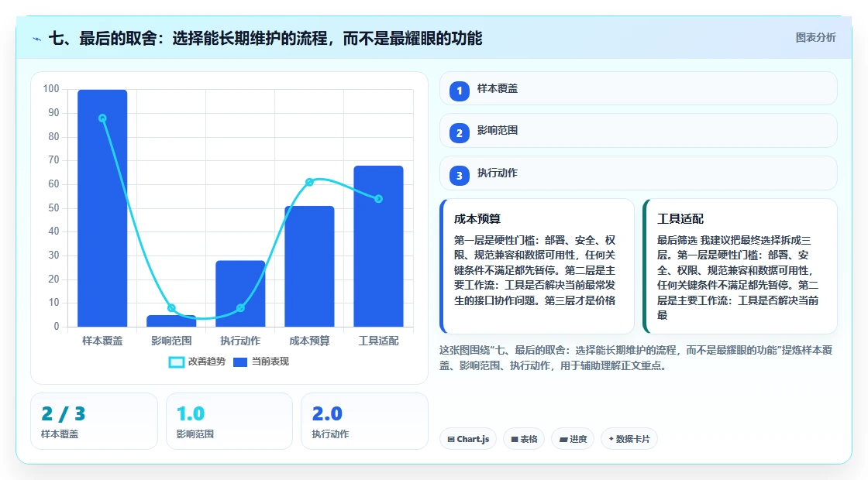Click the x-axis label 工具适配
The height and width of the screenshot is (480, 868).
(x=379, y=341)
